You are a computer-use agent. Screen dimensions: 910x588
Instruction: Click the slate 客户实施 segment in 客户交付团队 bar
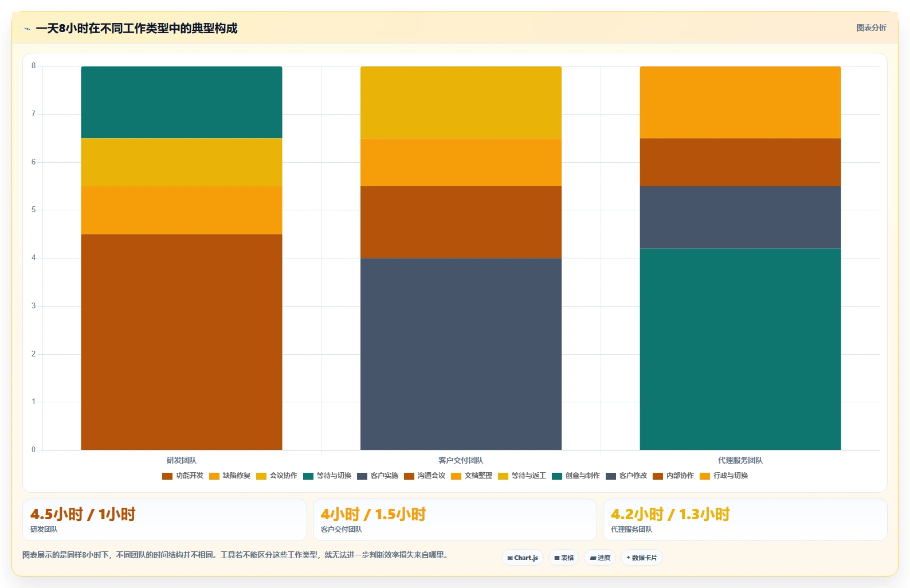pyautogui.click(x=461, y=354)
